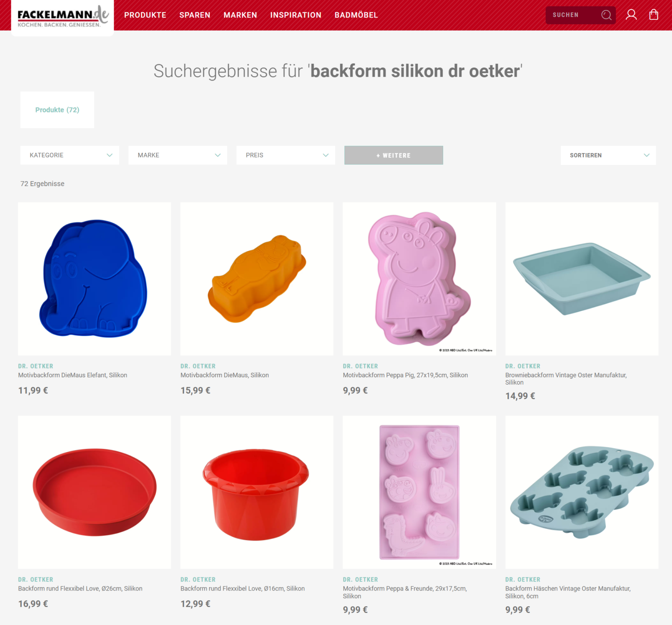Open the Preis filter dropdown
This screenshot has width=672, height=625.
point(286,155)
